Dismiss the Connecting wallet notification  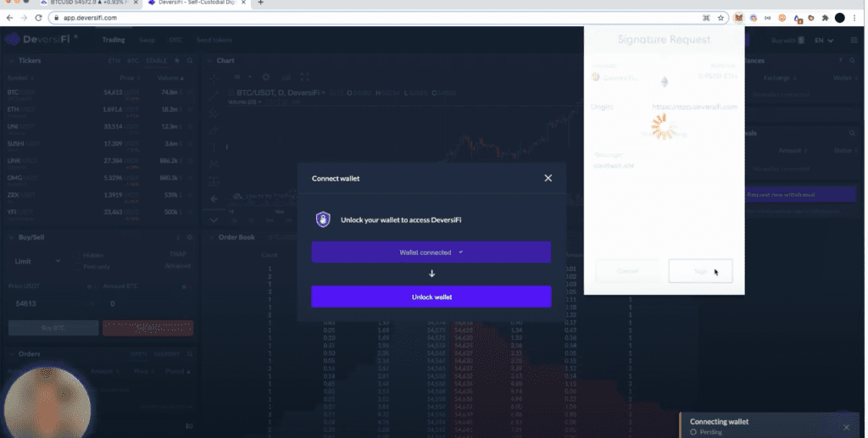click(x=847, y=427)
